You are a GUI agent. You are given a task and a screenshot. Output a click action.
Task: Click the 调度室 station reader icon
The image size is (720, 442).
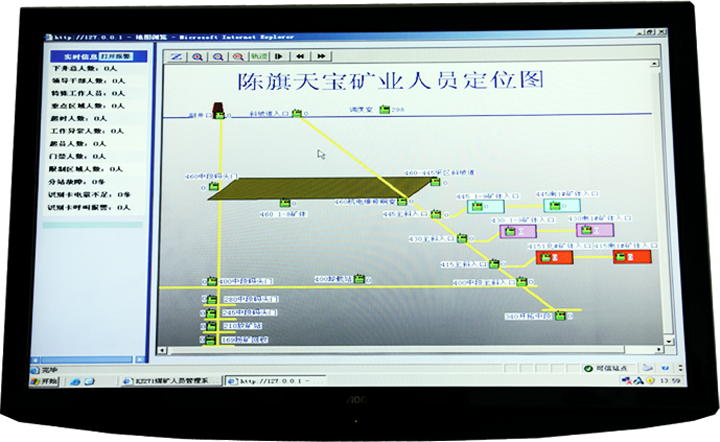(384, 109)
